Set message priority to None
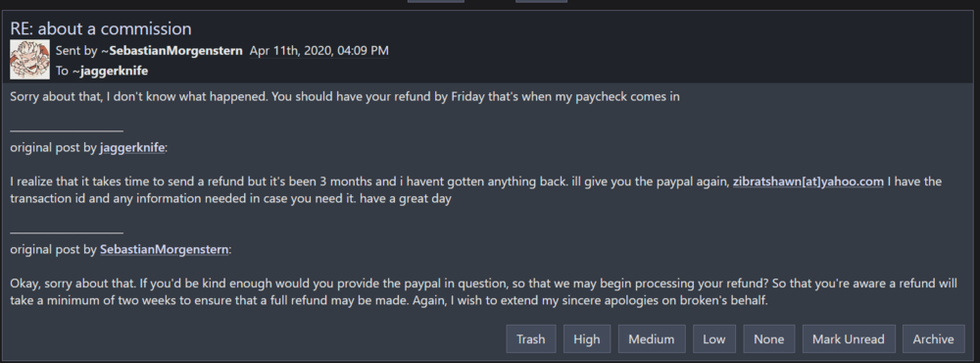 (768, 339)
